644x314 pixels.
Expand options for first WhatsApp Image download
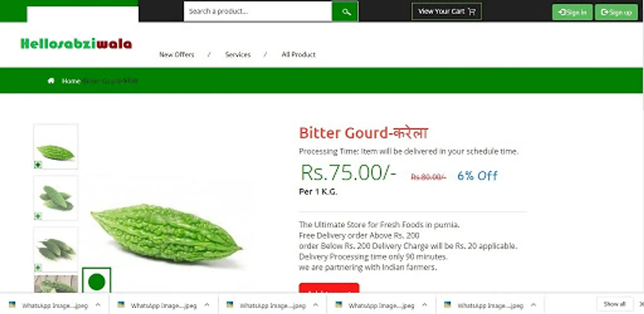coord(98,305)
